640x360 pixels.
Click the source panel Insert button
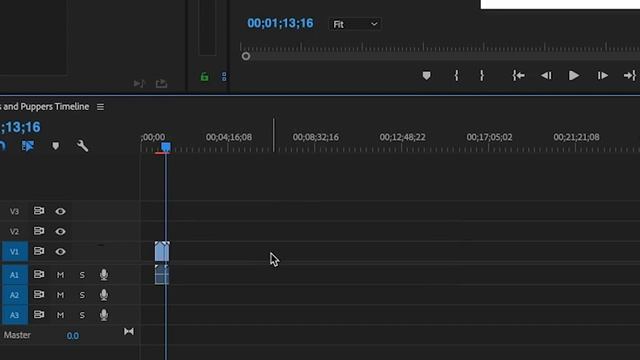pyautogui.click(x=139, y=84)
